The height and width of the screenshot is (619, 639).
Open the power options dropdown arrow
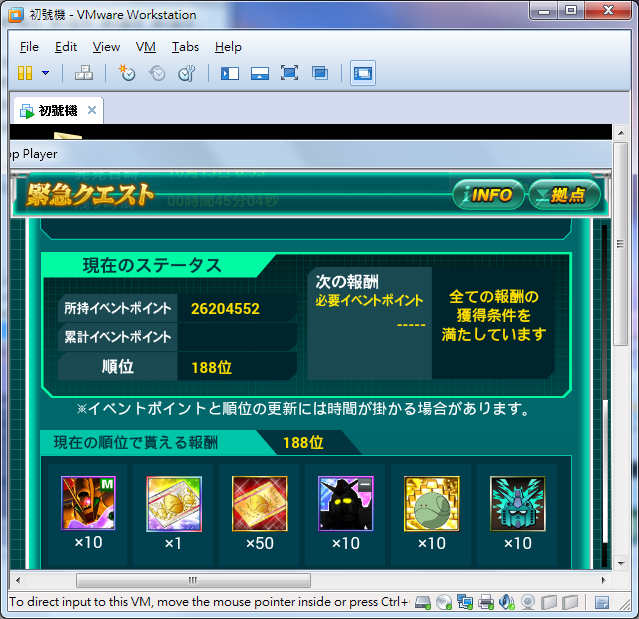[46, 73]
